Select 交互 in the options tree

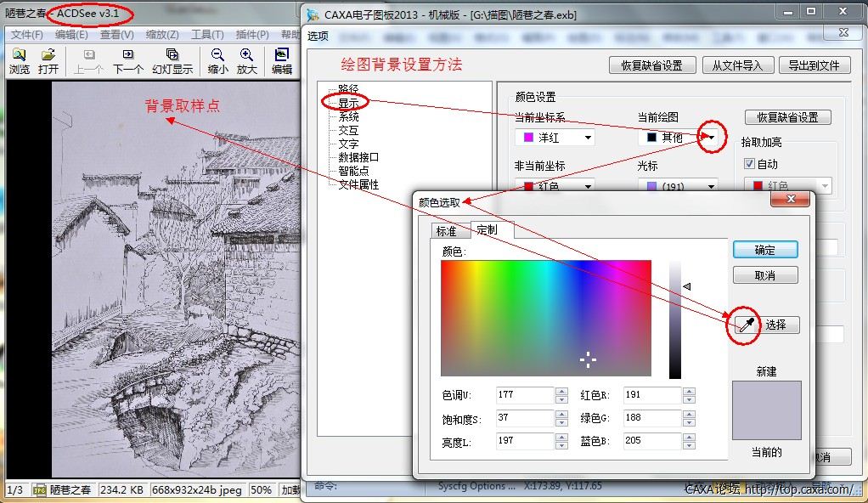(x=349, y=130)
